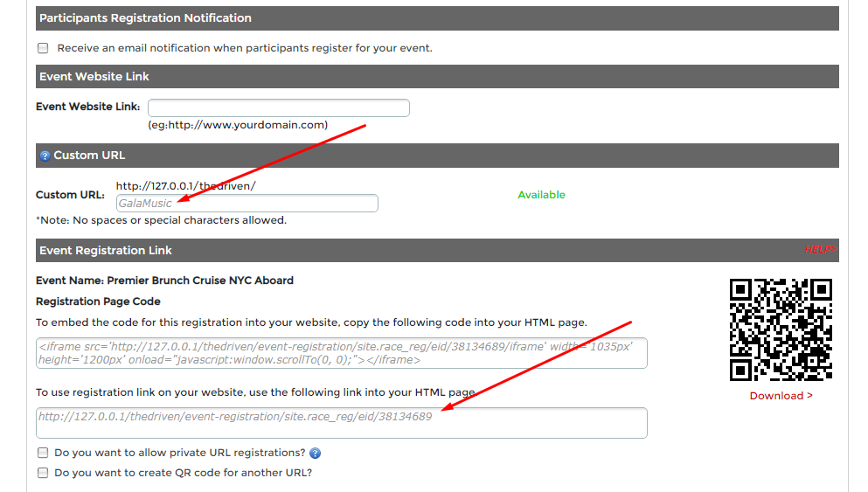Click the help icon next to private URL registrations
868x492 pixels.
pos(316,454)
